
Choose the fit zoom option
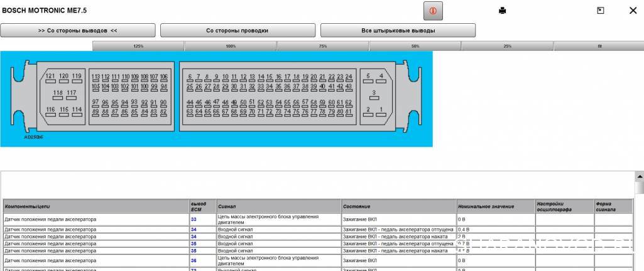(599, 46)
